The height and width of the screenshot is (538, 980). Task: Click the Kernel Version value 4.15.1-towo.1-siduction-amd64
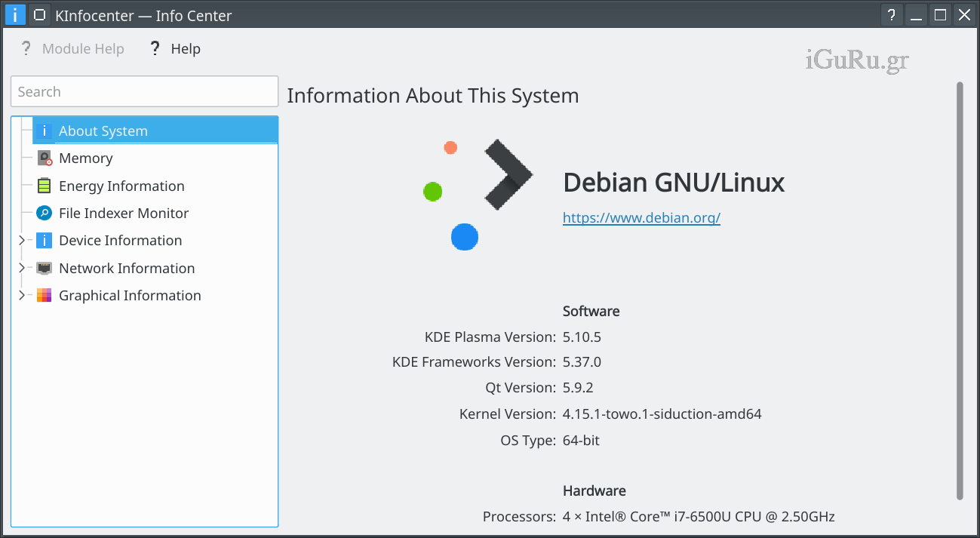point(662,414)
